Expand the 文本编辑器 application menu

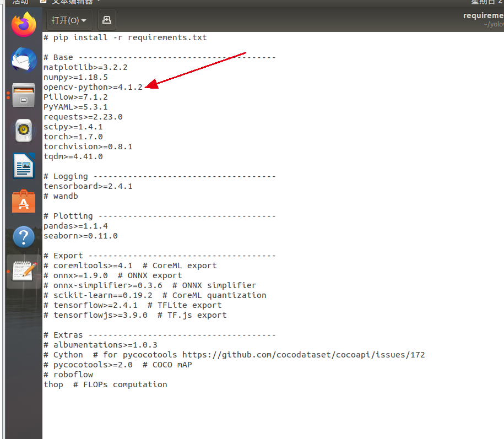72,3
